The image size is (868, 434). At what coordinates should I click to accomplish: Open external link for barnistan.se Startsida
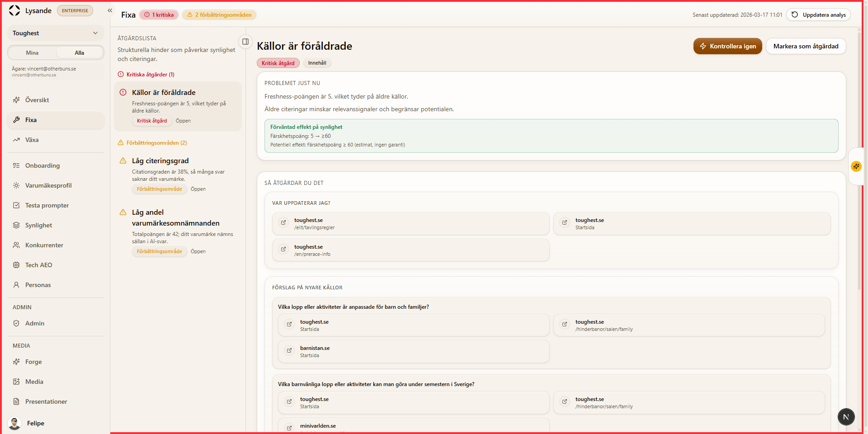pos(289,351)
